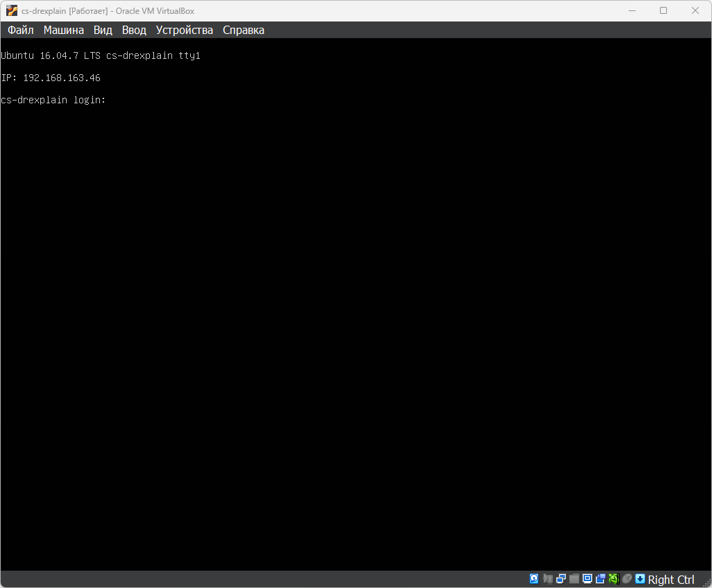Click the cs-drexplain login prompt line

click(53, 100)
